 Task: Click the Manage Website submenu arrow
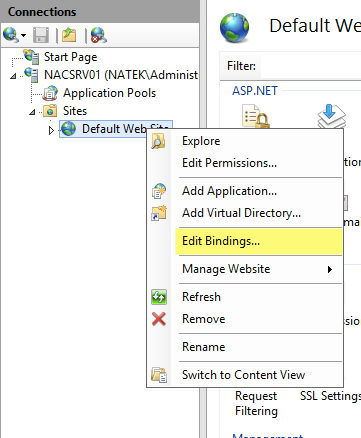click(x=330, y=269)
